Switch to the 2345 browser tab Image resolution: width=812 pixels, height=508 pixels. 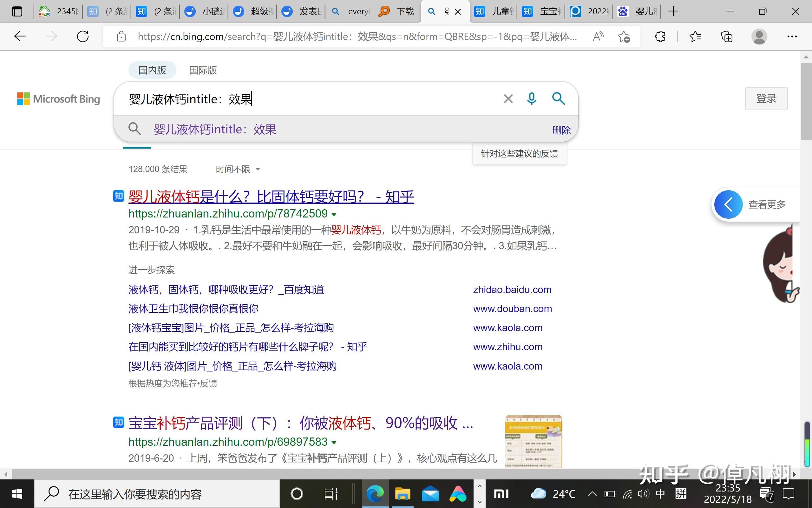point(59,11)
